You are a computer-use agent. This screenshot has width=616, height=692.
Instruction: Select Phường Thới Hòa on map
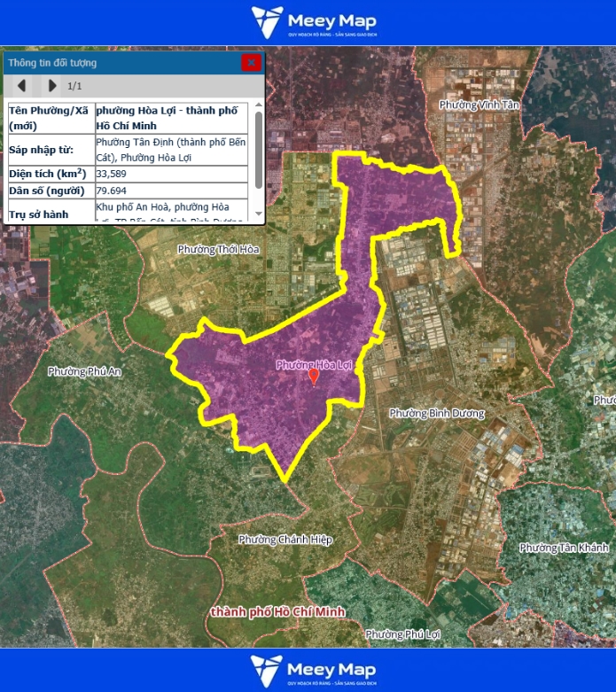pyautogui.click(x=218, y=250)
